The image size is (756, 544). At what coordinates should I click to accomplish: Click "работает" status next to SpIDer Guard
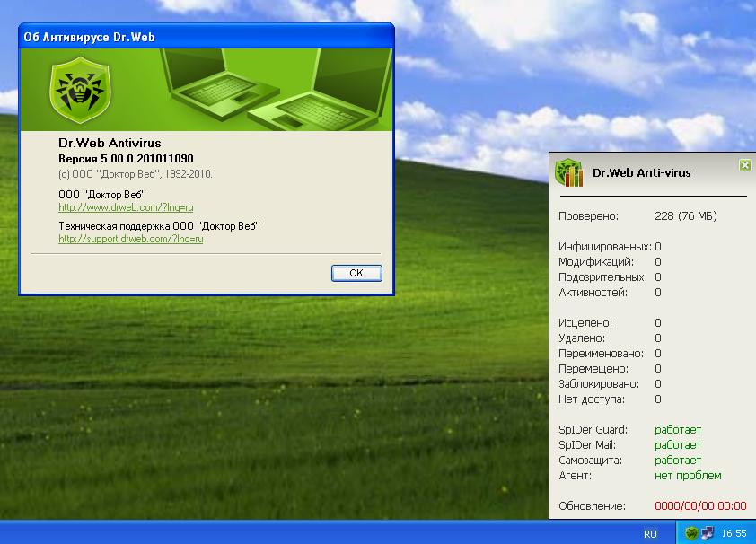pos(678,430)
